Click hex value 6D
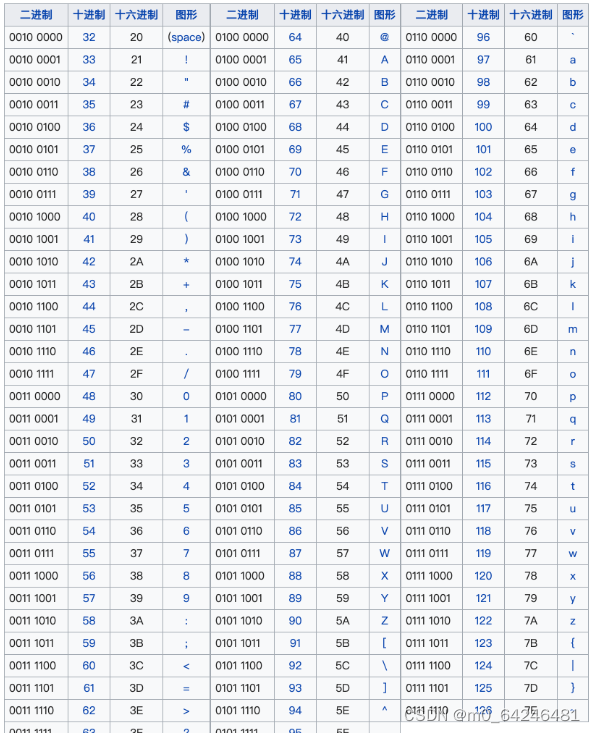This screenshot has height=733, width=595. click(530, 329)
